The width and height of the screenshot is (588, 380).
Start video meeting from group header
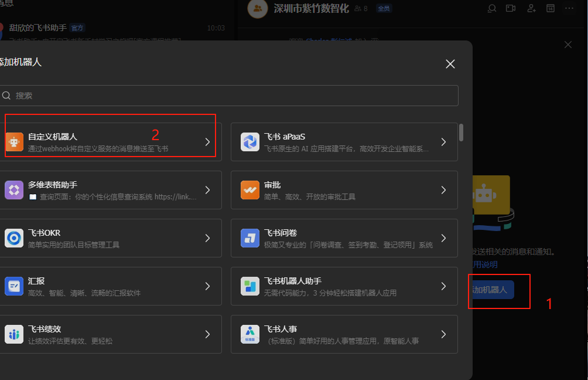point(511,8)
